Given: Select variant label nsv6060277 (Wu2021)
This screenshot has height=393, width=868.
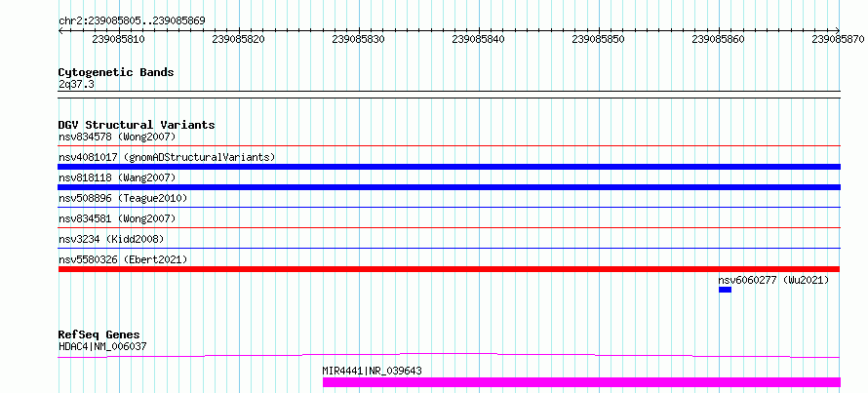Looking at the screenshot, I should 774,280.
